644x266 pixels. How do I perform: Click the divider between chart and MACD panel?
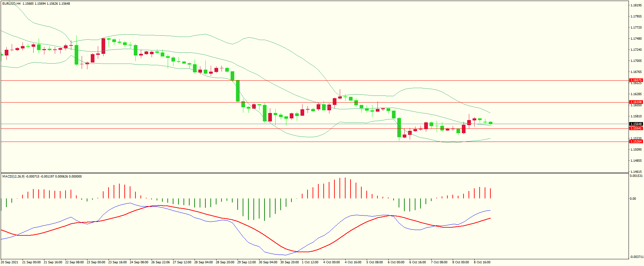click(314, 173)
